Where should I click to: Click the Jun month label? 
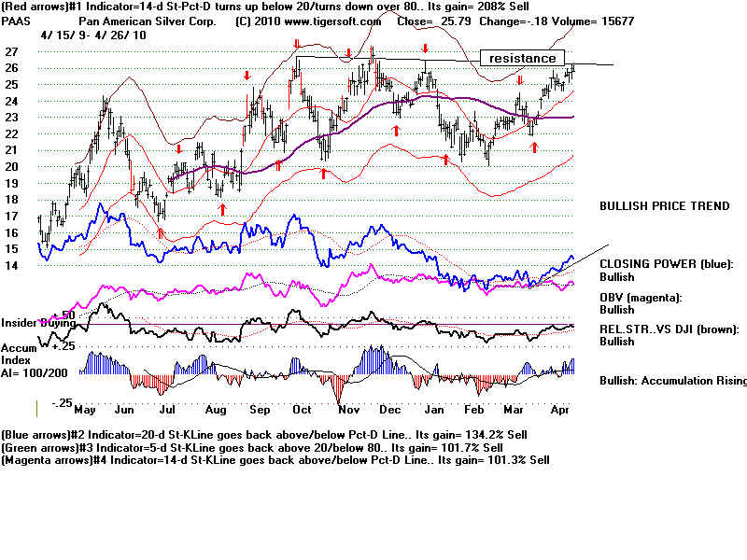tap(124, 410)
